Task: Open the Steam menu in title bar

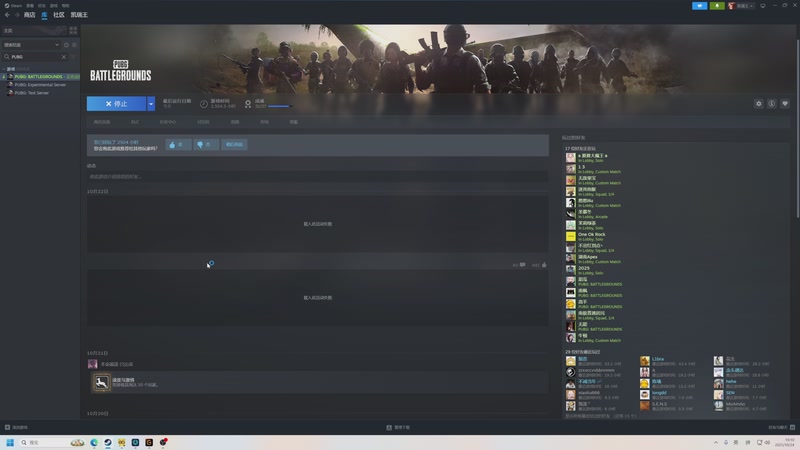Action: (x=13, y=5)
